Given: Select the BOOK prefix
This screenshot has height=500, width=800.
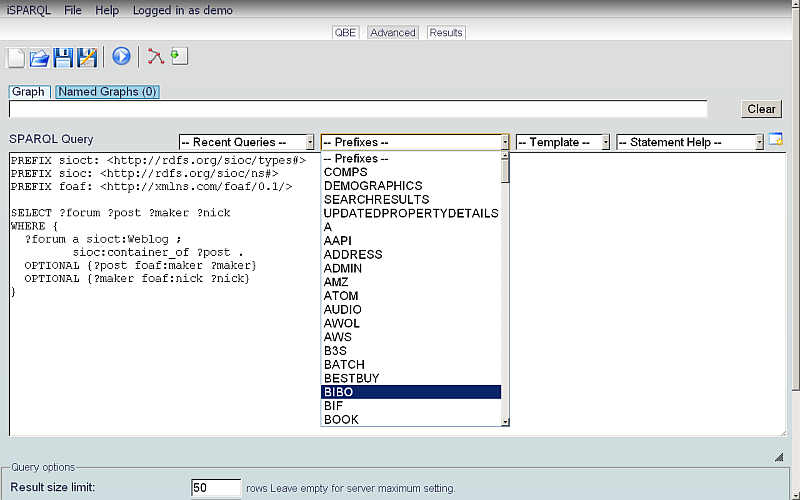Looking at the screenshot, I should pyautogui.click(x=411, y=419).
